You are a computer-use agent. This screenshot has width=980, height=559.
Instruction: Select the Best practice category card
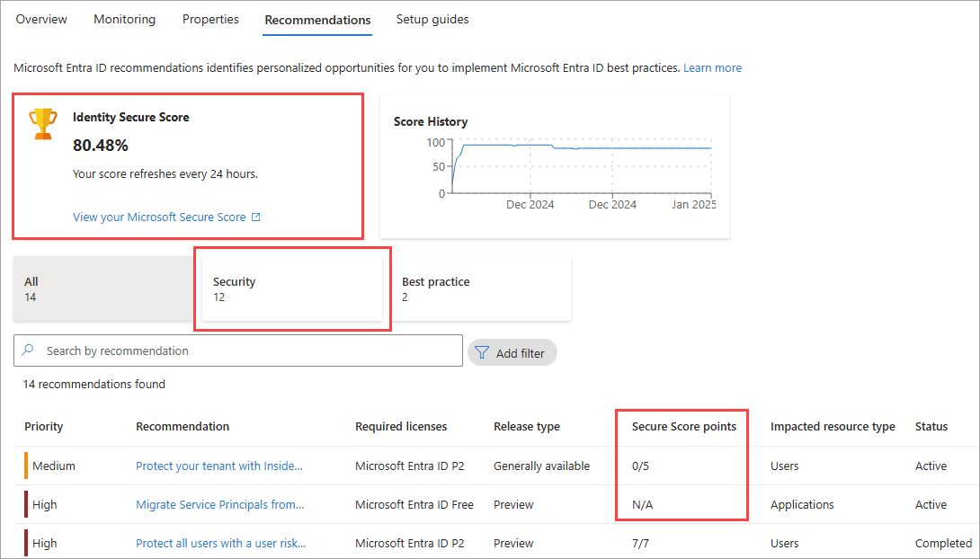coord(481,288)
